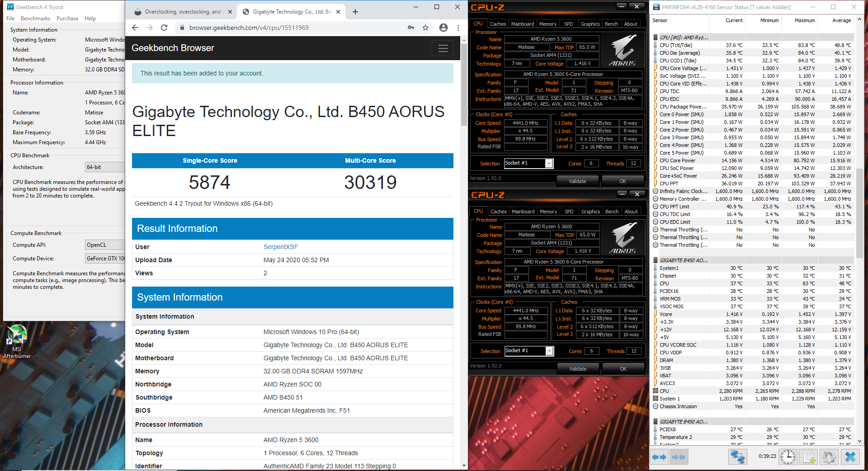This screenshot has height=471, width=868.
Task: Start HWiNFO logging to file
Action: pos(809,457)
